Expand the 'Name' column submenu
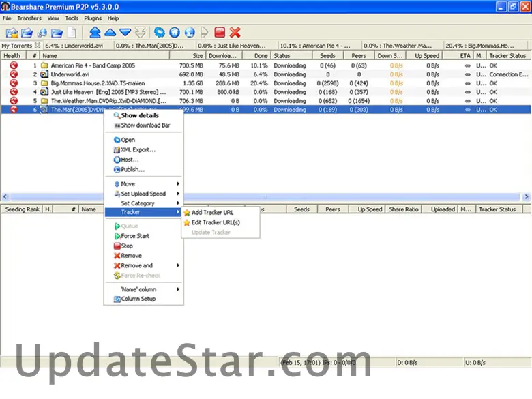Image resolution: width=532 pixels, height=399 pixels. pos(143,289)
